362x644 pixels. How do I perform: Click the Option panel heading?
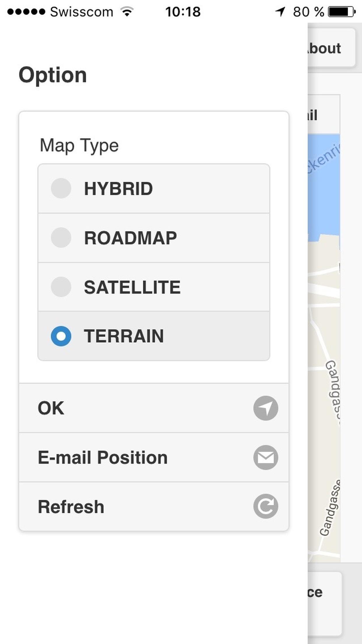[x=53, y=75]
